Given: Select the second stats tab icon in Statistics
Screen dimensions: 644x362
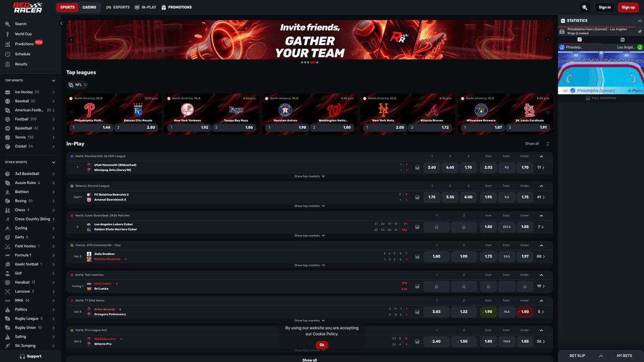Looking at the screenshot, I should coord(623,40).
